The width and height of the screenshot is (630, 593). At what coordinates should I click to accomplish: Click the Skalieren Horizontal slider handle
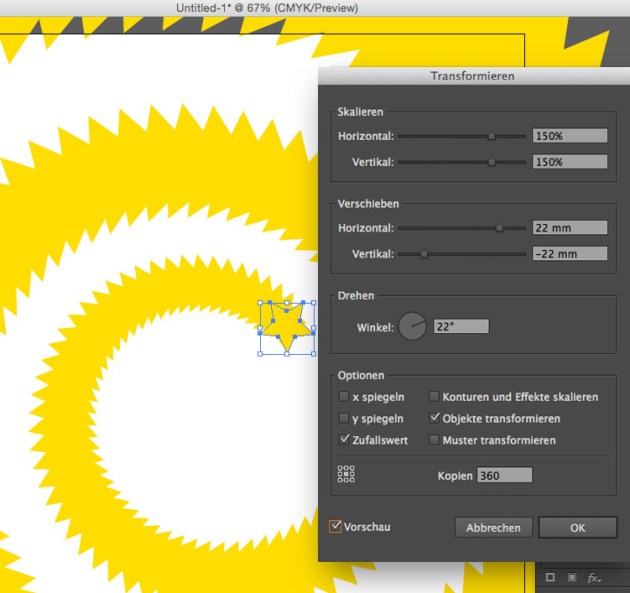[492, 136]
